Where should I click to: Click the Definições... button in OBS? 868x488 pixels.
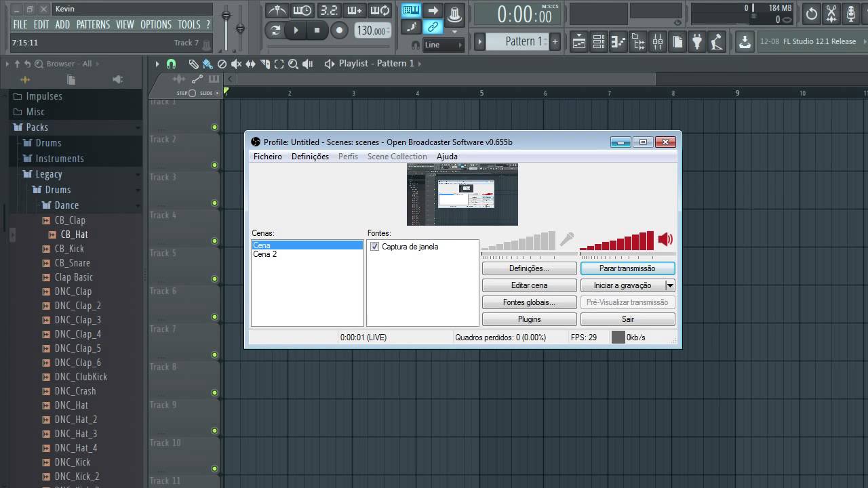[530, 268]
